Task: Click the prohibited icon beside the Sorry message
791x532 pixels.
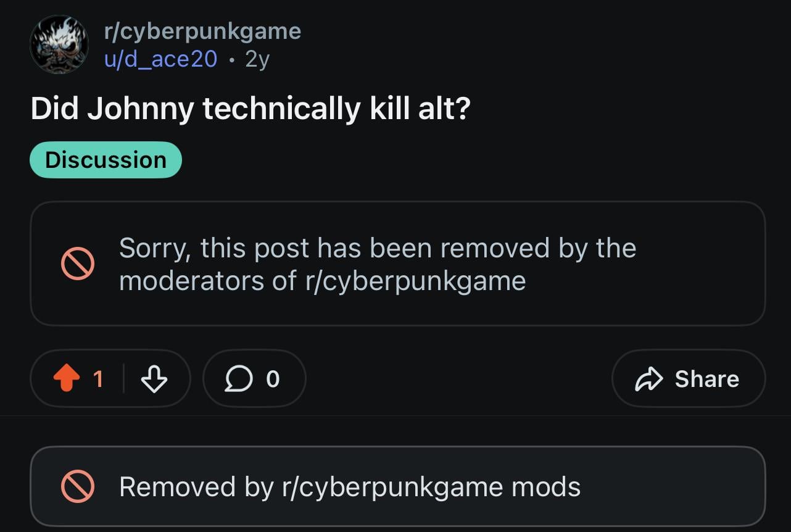Action: click(77, 264)
